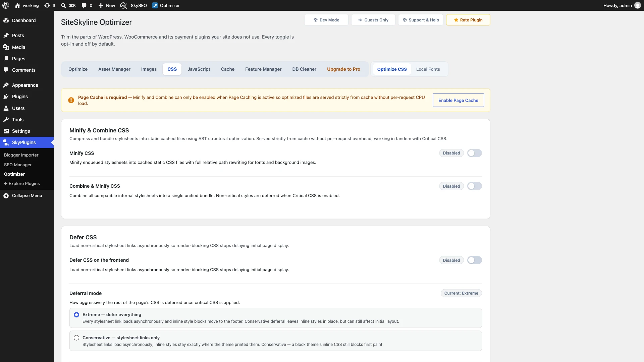
Task: Click the Tools wrench icon
Action: pos(6,120)
